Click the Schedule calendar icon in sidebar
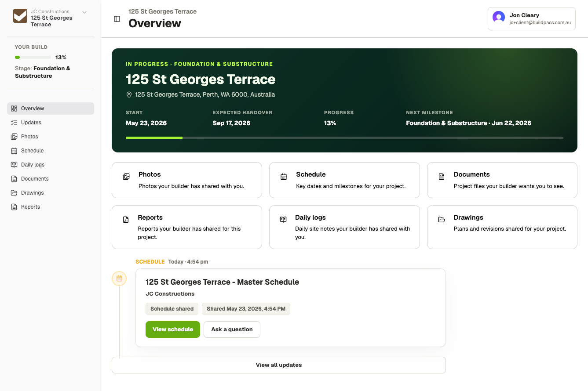 click(14, 151)
